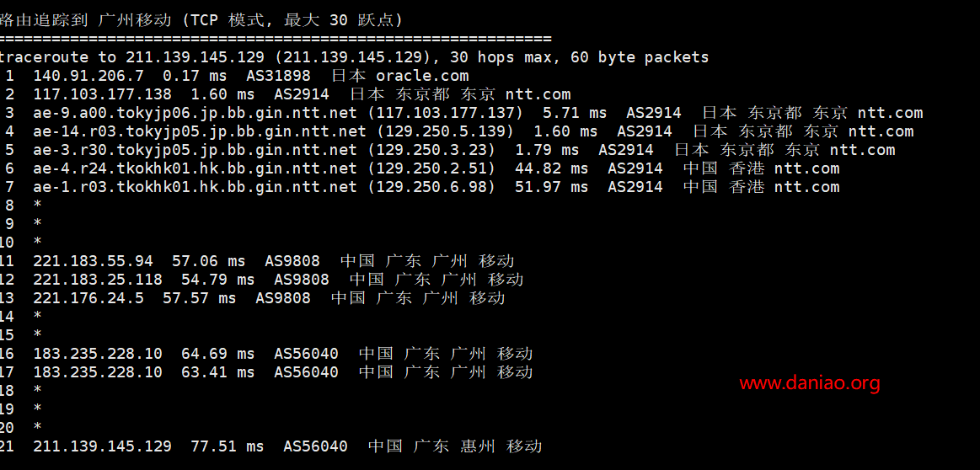Click the AS9808 label on hop 11

(x=292, y=261)
